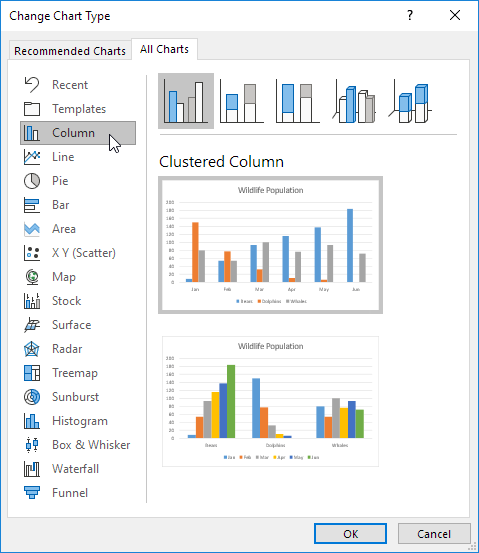
Task: Select the Surface chart category
Action: [x=78, y=325]
